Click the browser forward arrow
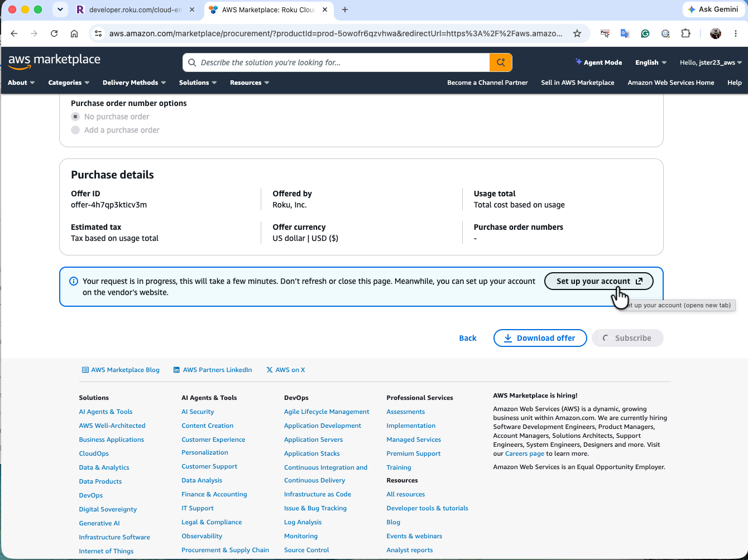The image size is (748, 560). 34,33
